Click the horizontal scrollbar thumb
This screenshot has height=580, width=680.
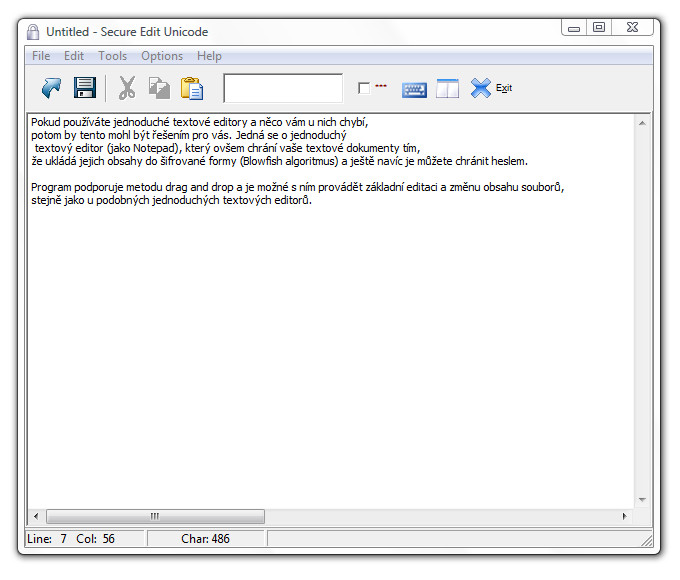point(155,516)
